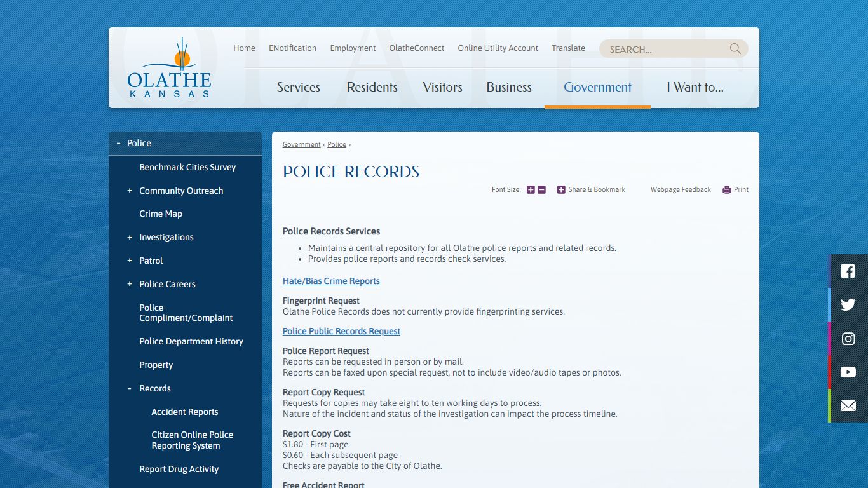Open the Business main menu
The height and width of the screenshot is (488, 868).
(509, 87)
